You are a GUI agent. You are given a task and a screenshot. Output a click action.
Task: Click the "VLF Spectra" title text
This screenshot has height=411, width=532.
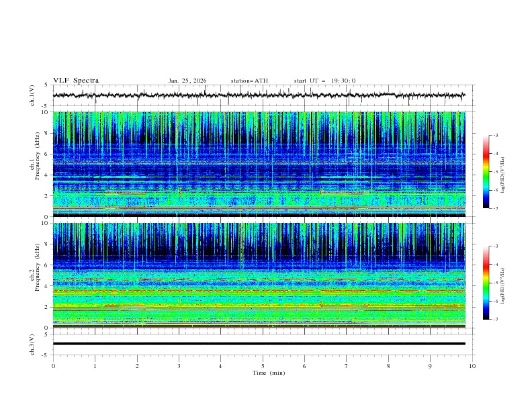tap(76, 81)
